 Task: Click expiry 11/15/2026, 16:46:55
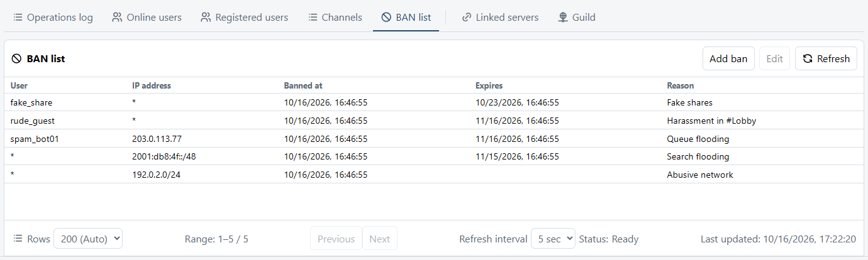tap(517, 156)
